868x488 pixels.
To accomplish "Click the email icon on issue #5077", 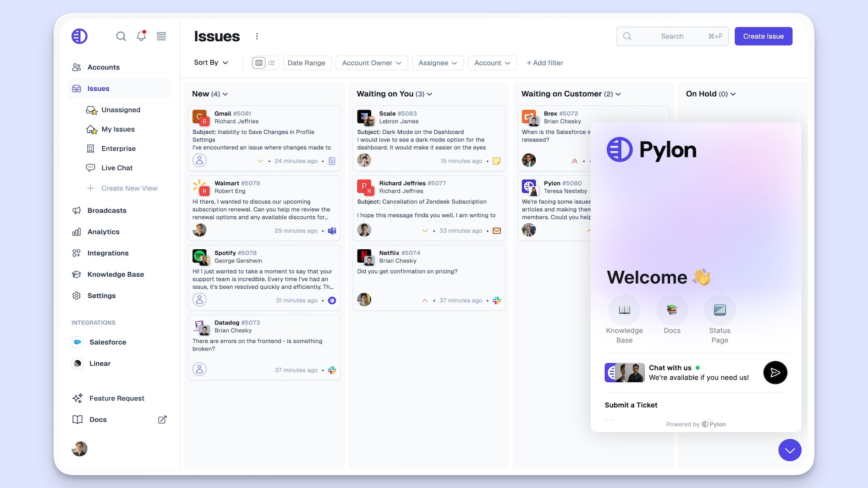I will pyautogui.click(x=497, y=230).
